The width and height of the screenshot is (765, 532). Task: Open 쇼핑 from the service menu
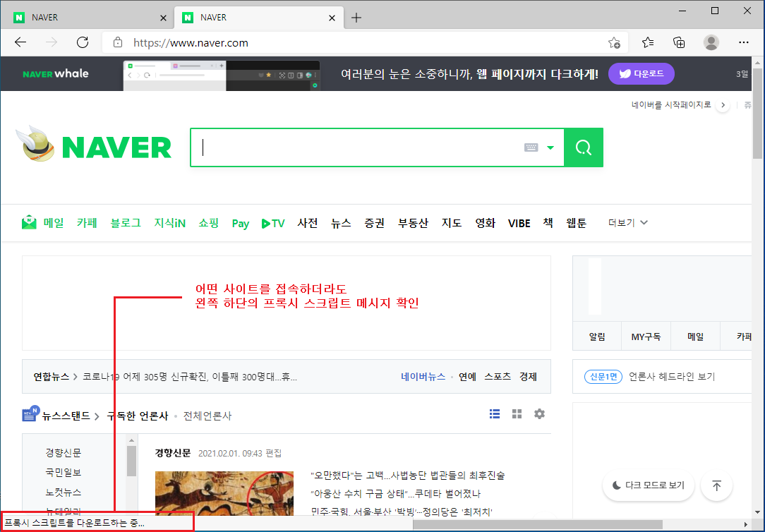209,223
